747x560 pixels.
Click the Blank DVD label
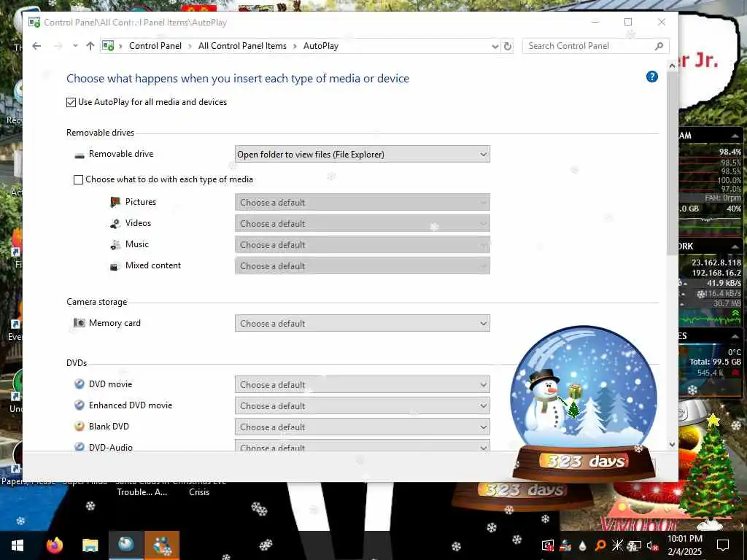tap(109, 426)
